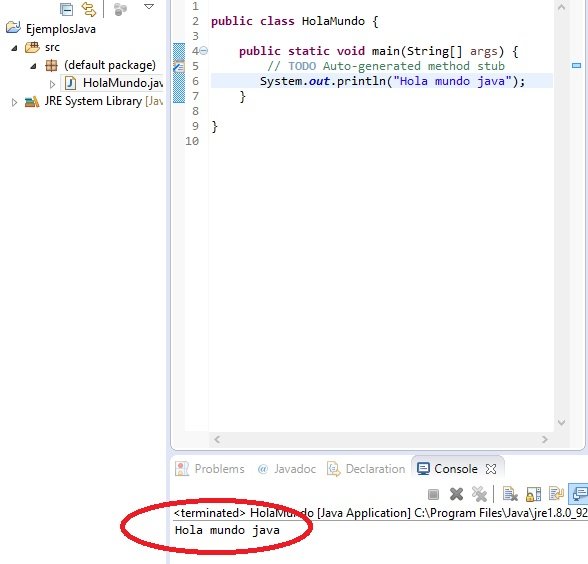
Task: Click the TODO task marker on line 5
Action: pos(179,66)
